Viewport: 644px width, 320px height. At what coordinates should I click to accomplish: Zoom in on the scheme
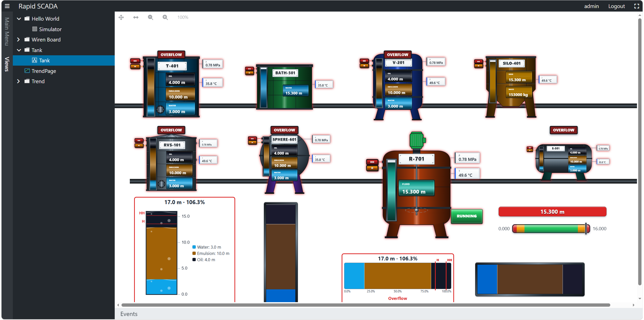coord(165,17)
